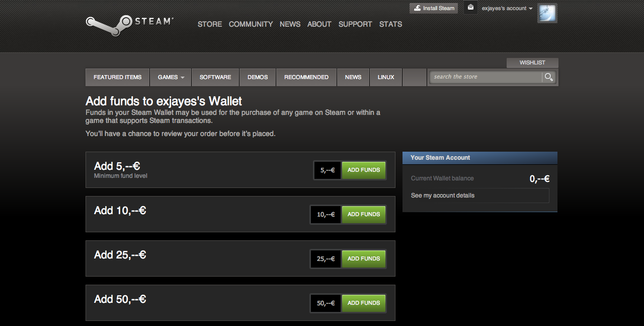The height and width of the screenshot is (326, 644).
Task: Click the user avatar thumbnail
Action: (547, 13)
